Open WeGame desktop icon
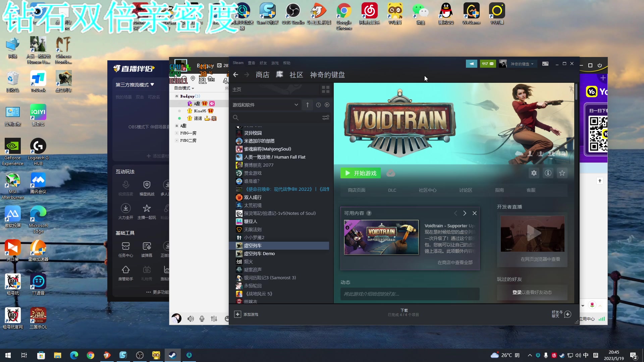This screenshot has width=644, height=362. pyautogui.click(x=472, y=14)
